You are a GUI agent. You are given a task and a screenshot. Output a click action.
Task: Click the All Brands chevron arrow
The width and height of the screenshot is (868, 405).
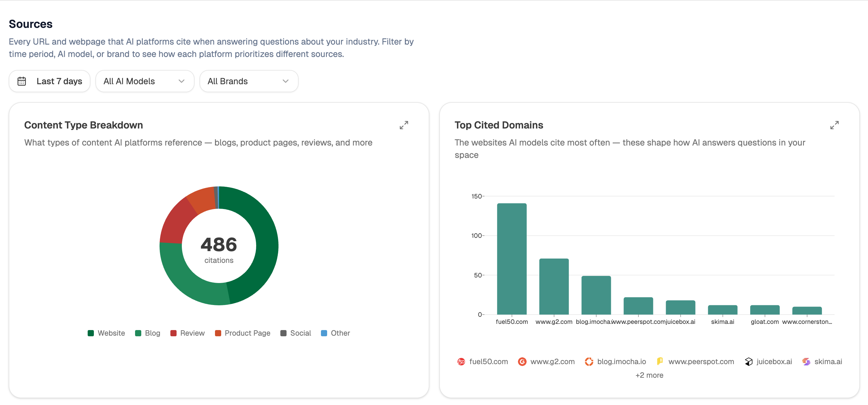(285, 81)
